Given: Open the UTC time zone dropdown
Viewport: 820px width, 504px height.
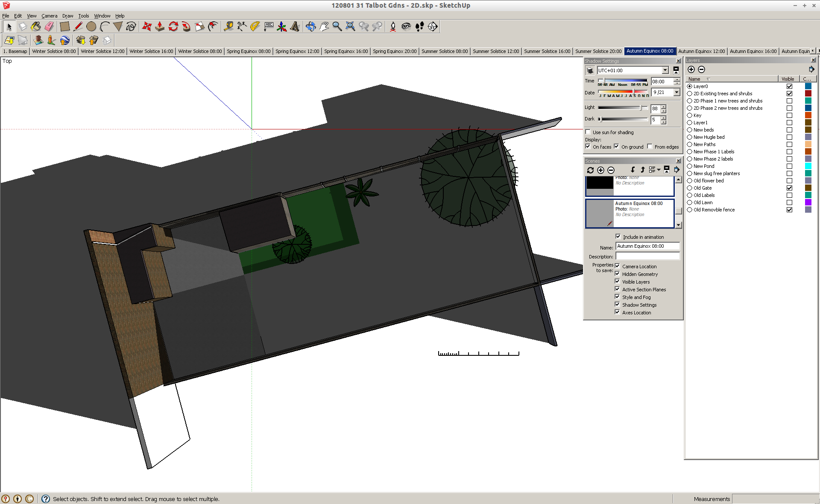Looking at the screenshot, I should coord(665,70).
